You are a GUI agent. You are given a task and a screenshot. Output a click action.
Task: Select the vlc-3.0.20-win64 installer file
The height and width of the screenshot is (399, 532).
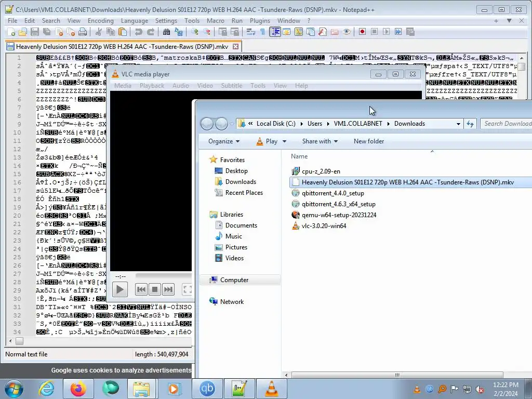point(324,225)
